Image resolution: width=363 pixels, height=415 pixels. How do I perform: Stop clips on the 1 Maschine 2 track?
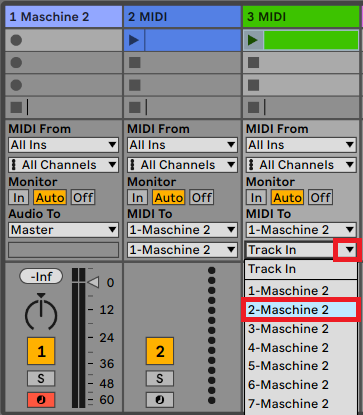[16, 107]
